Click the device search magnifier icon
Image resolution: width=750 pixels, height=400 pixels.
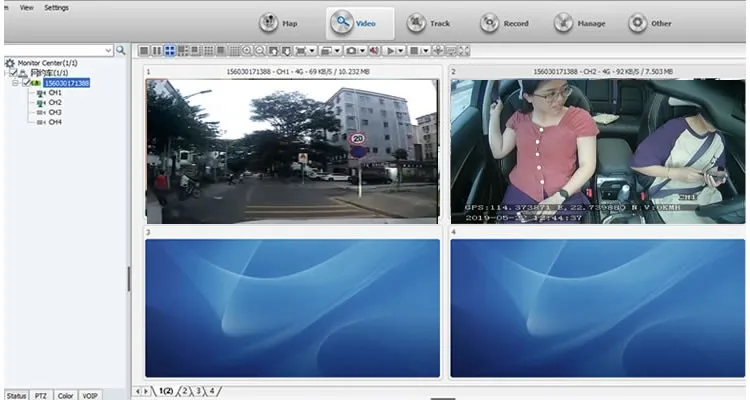[121, 50]
